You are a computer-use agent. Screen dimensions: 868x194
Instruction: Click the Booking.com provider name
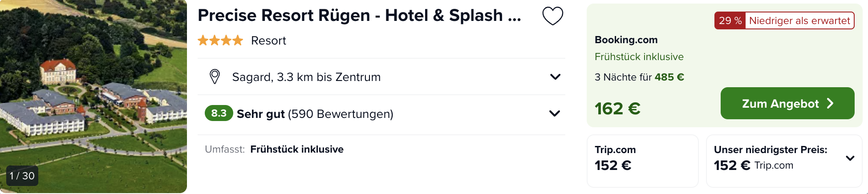point(626,40)
